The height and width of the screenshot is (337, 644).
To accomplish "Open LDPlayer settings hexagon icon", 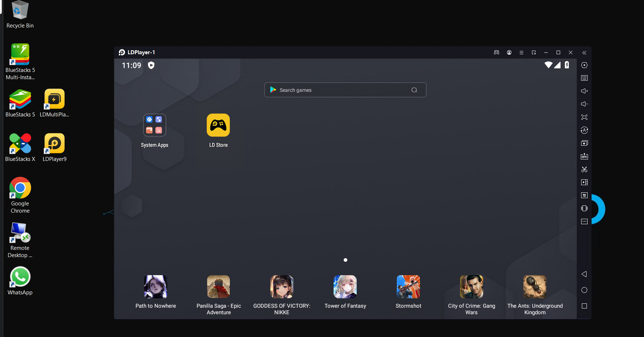I will tap(584, 65).
